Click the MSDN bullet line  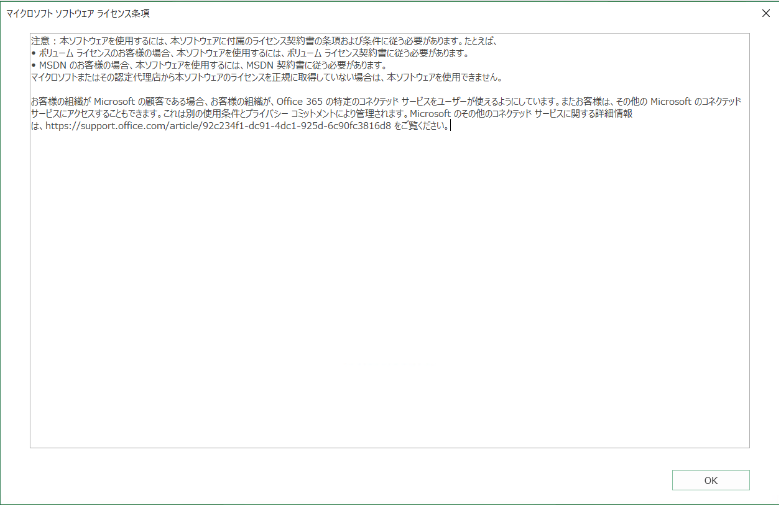[x=209, y=65]
